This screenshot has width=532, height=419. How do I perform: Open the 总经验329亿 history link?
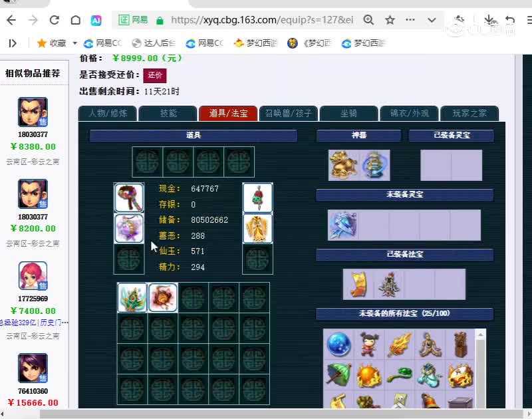(x=33, y=323)
